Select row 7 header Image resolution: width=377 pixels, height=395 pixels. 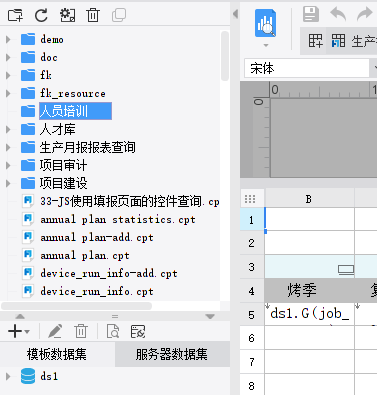tap(252, 362)
